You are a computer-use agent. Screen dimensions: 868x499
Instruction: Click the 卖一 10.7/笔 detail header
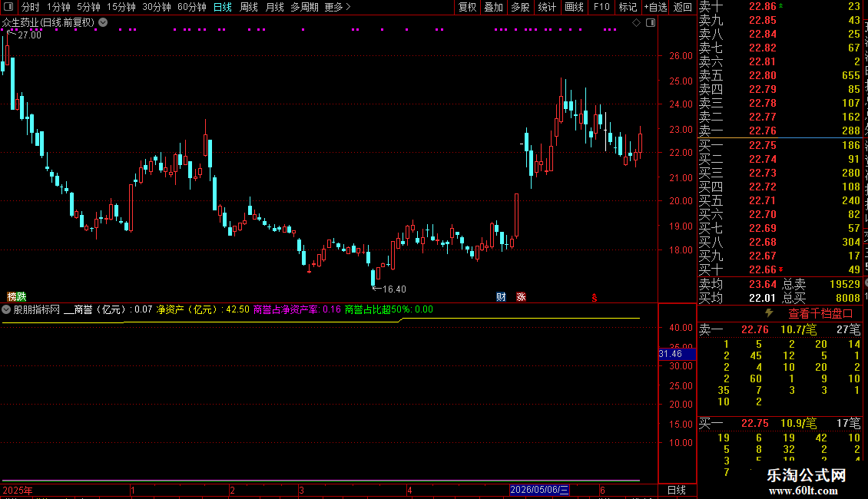coord(780,329)
